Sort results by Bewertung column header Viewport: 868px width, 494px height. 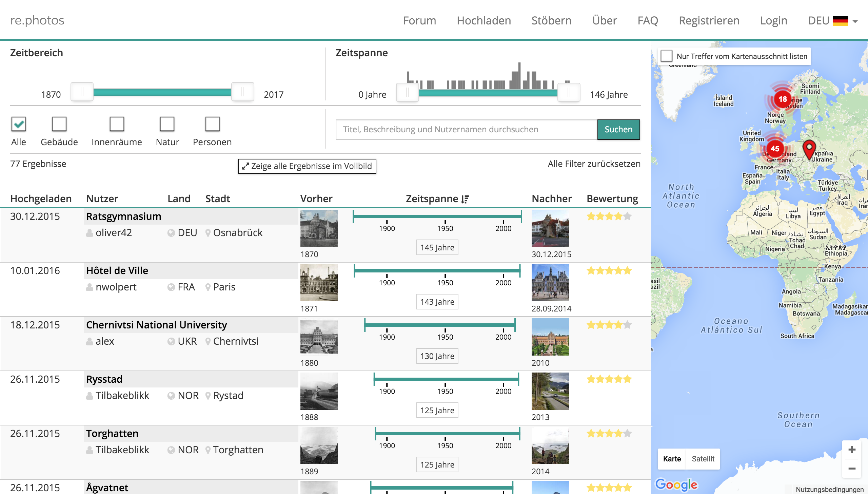click(x=612, y=198)
